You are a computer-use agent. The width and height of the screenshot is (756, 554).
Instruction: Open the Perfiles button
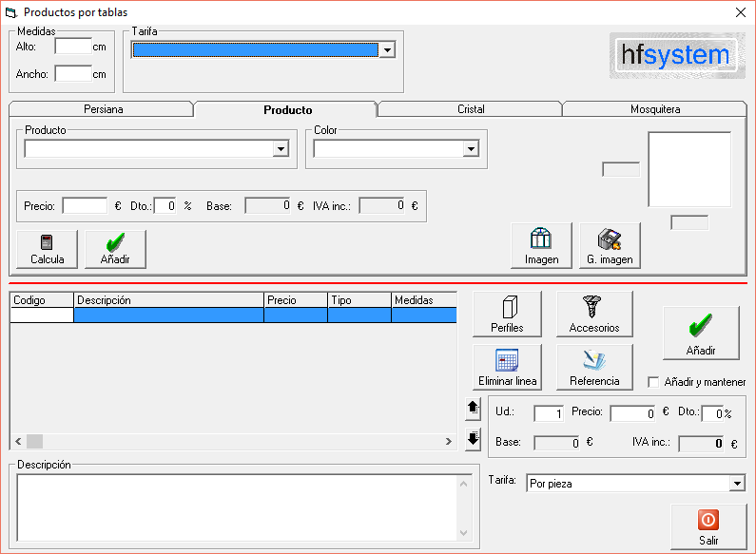click(507, 315)
